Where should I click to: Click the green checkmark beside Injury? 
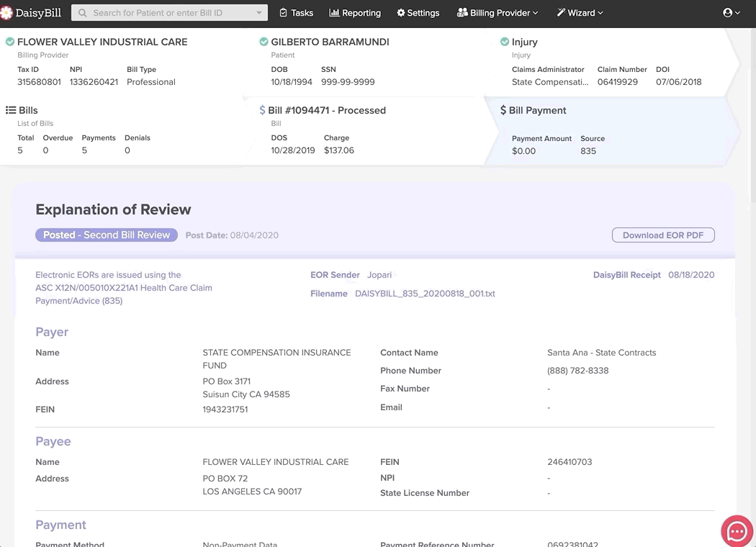pyautogui.click(x=505, y=42)
